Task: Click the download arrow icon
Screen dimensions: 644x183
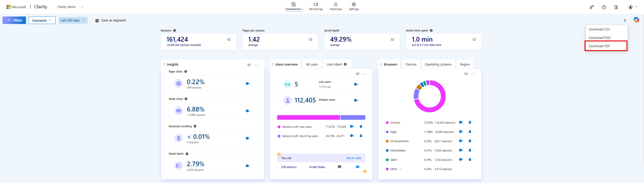Action: (x=625, y=20)
